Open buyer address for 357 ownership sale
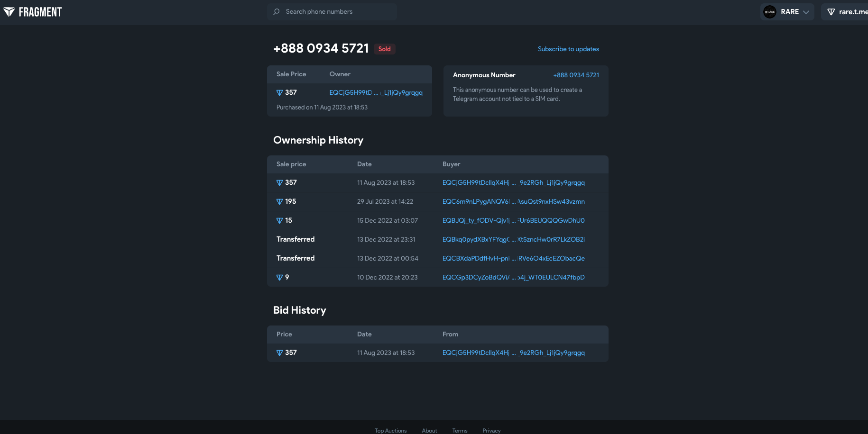The image size is (868, 434). [514, 183]
